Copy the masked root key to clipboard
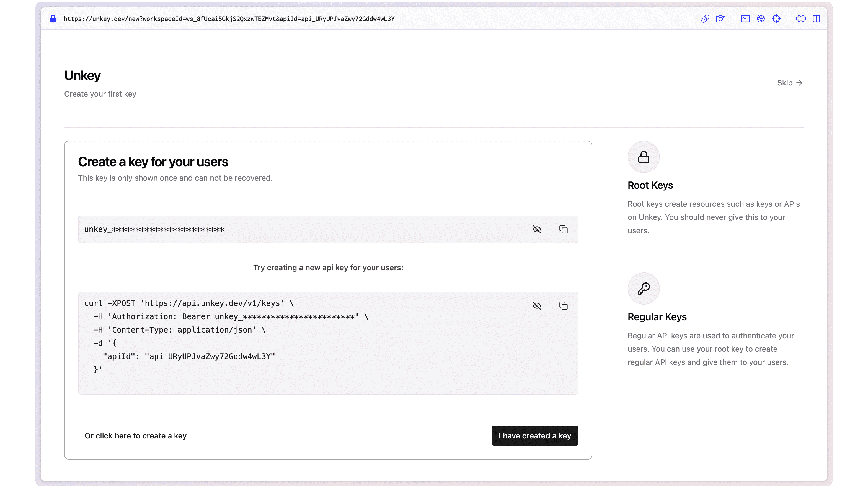Image resolution: width=868 pixels, height=488 pixels. (563, 229)
